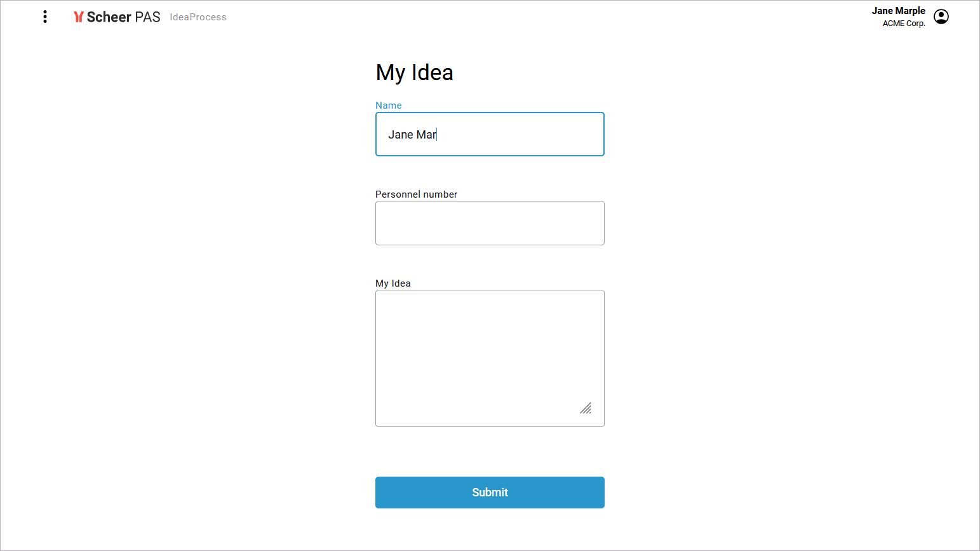The width and height of the screenshot is (980, 551).
Task: Click the My Idea textarea resize handle
Action: (586, 408)
